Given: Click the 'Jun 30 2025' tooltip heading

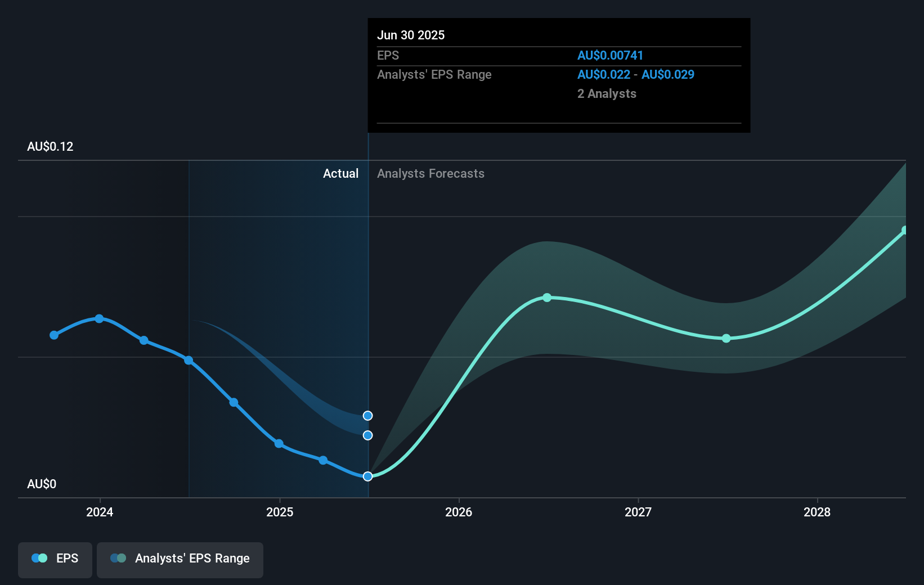Looking at the screenshot, I should click(x=411, y=35).
